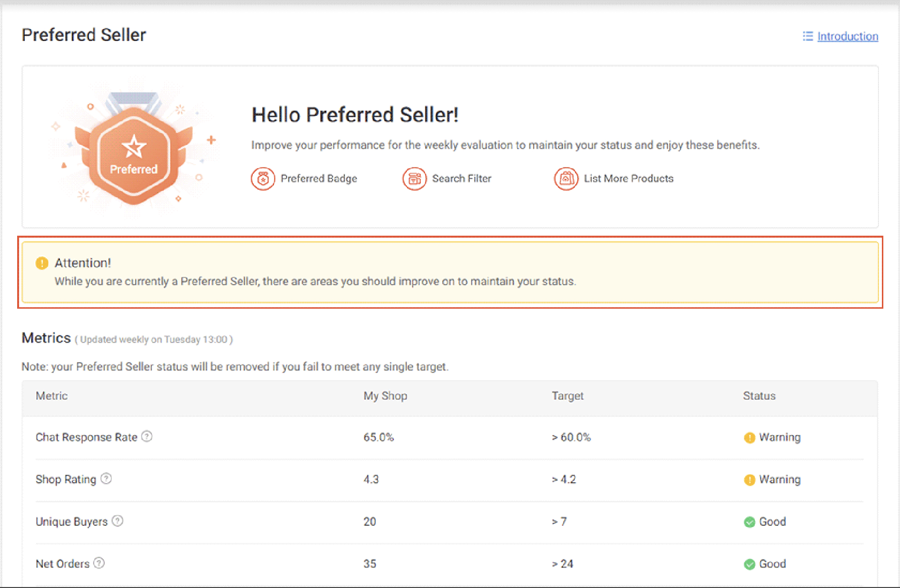Click the Warning icon for Chat Response Rate

coord(749,438)
